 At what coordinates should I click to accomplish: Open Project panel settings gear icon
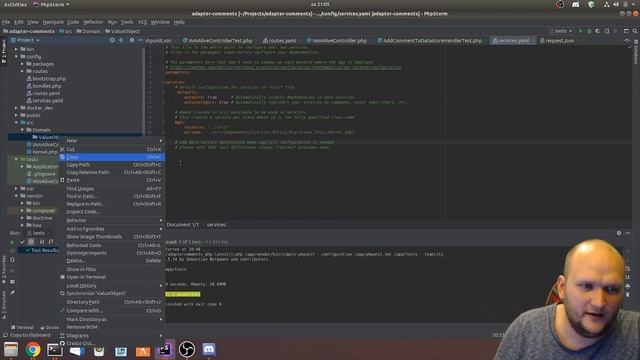coord(131,40)
